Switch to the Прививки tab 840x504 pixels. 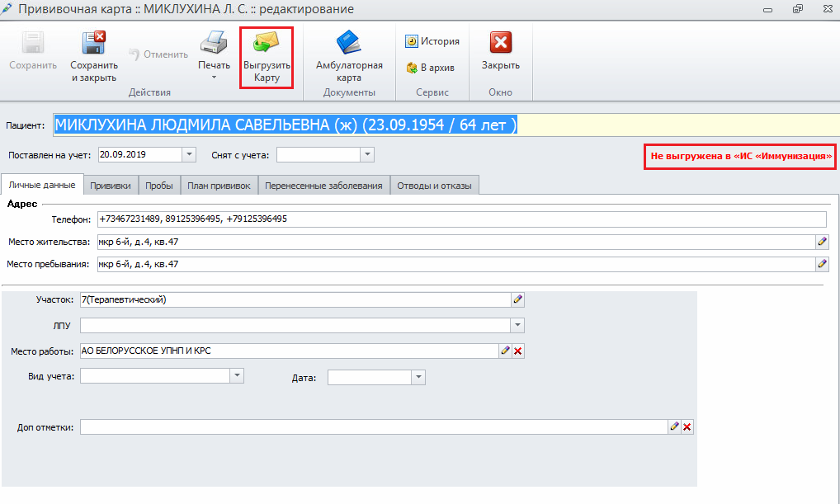[x=111, y=186]
